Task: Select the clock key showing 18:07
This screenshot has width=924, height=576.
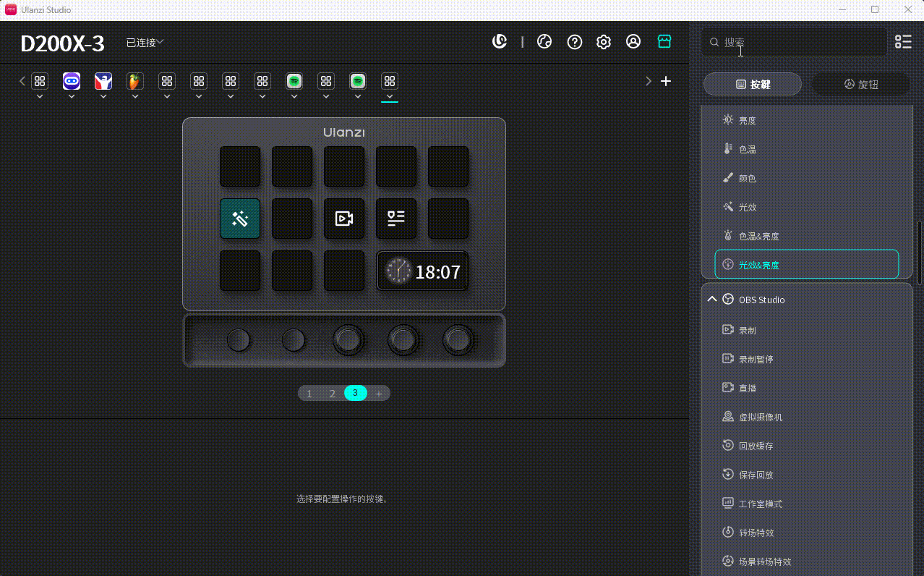Action: [422, 271]
